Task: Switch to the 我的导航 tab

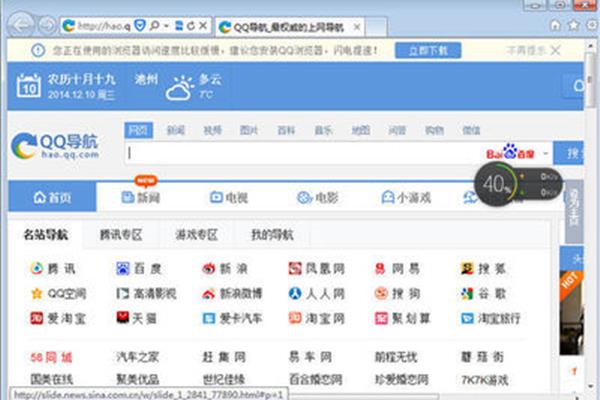Action: pos(272,234)
